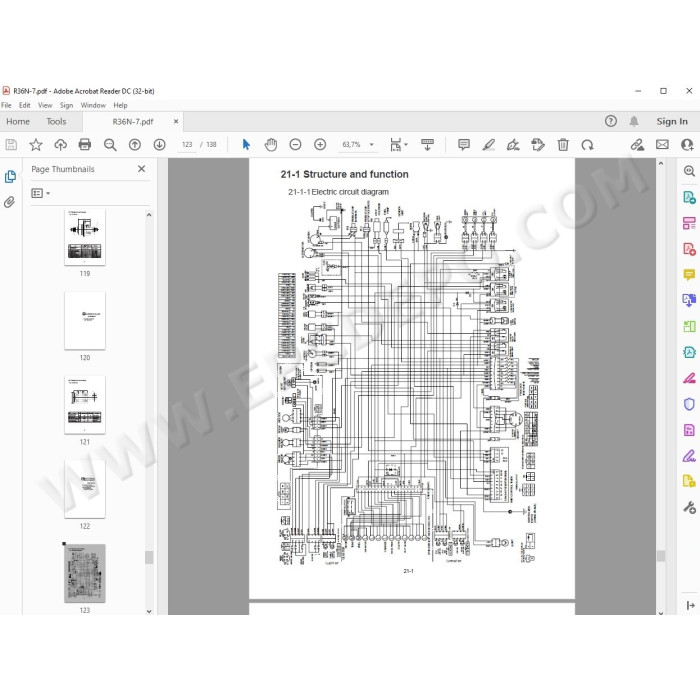Viewport: 700px width, 700px height.
Task: Open Window menu
Action: (x=93, y=105)
